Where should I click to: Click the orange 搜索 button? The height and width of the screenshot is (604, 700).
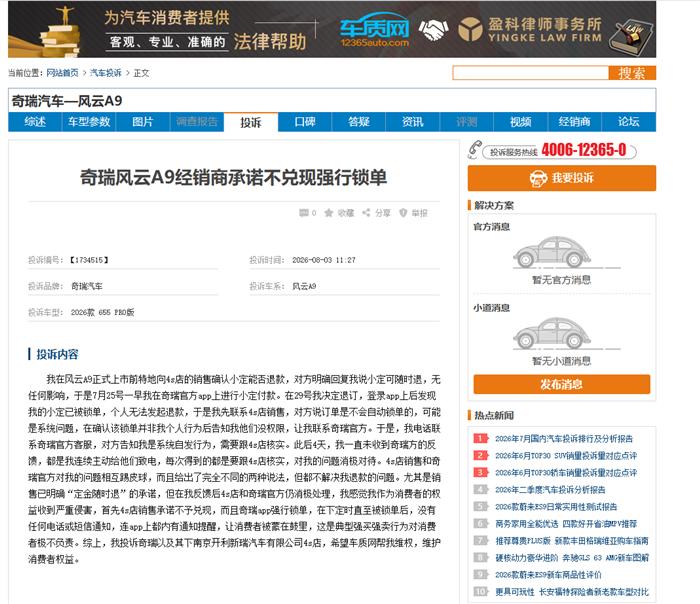tap(632, 73)
